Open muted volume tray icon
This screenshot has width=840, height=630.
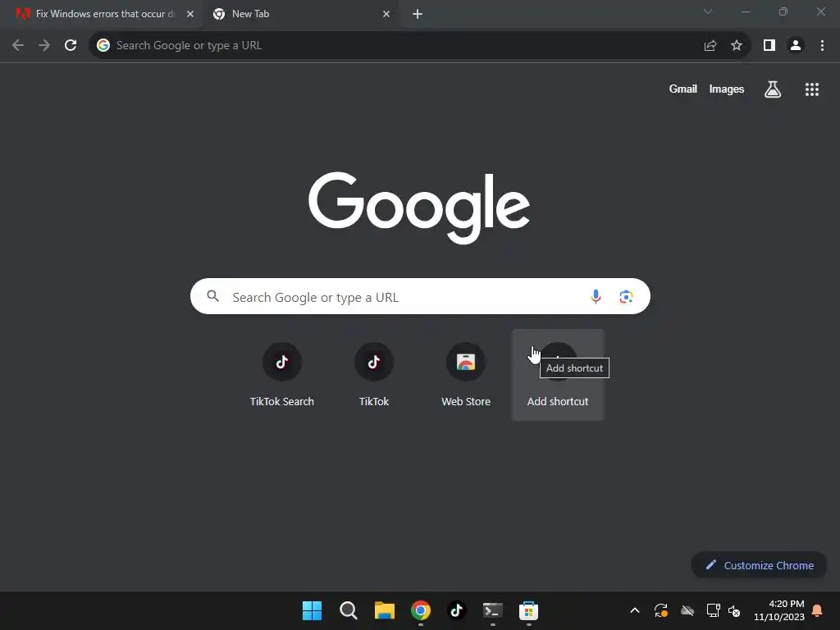tap(734, 610)
